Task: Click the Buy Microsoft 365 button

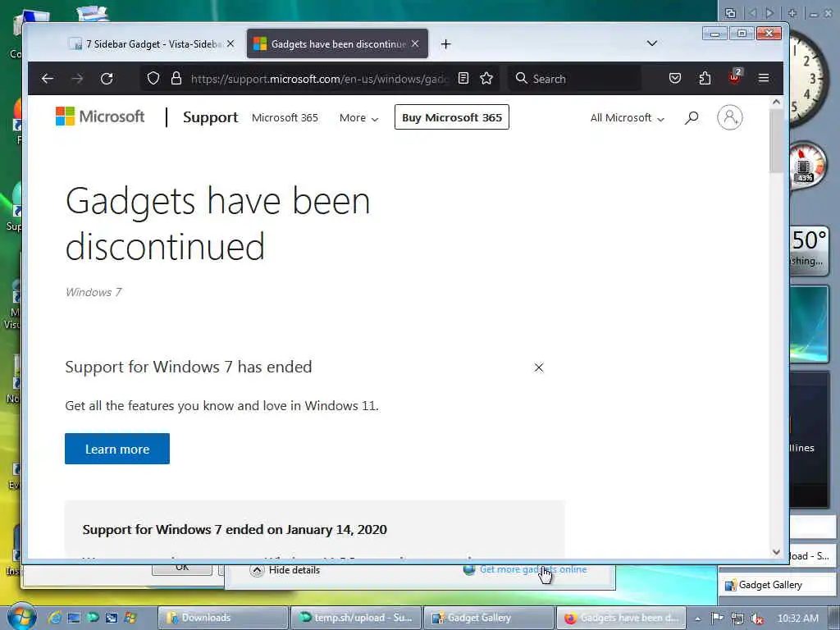Action: pyautogui.click(x=452, y=116)
